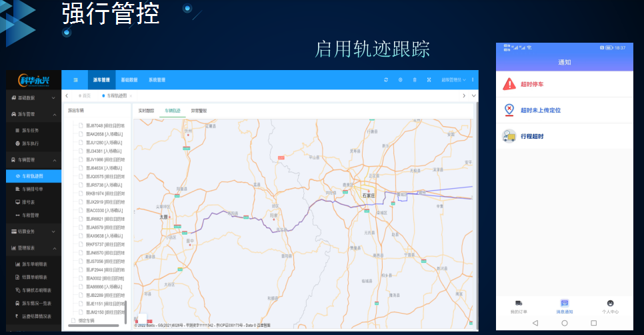Select 派车管理 top menu
The width and height of the screenshot is (644, 335).
(x=101, y=79)
